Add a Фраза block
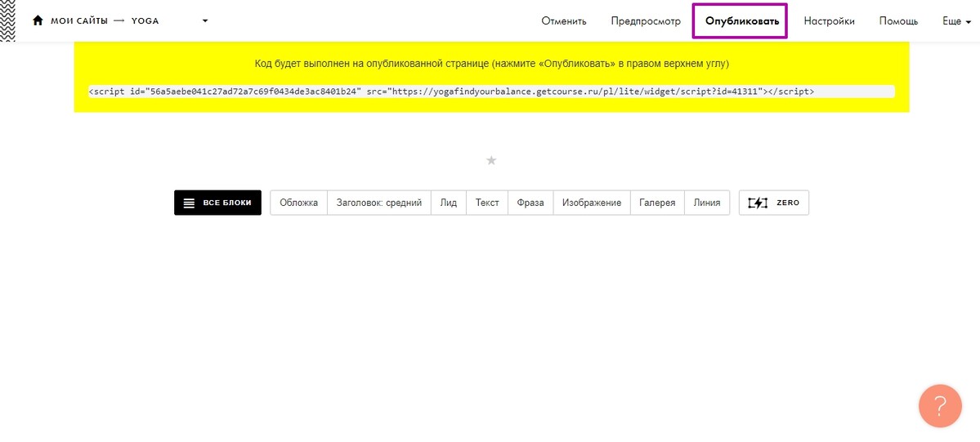 click(530, 203)
